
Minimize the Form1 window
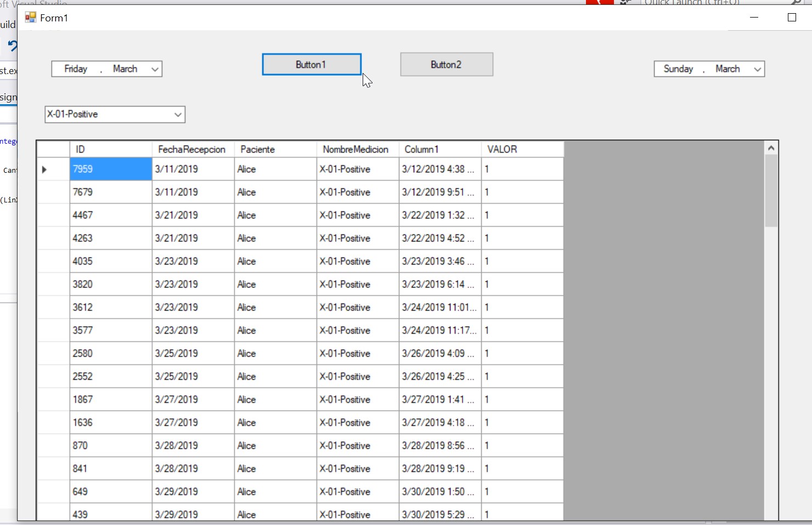(754, 18)
